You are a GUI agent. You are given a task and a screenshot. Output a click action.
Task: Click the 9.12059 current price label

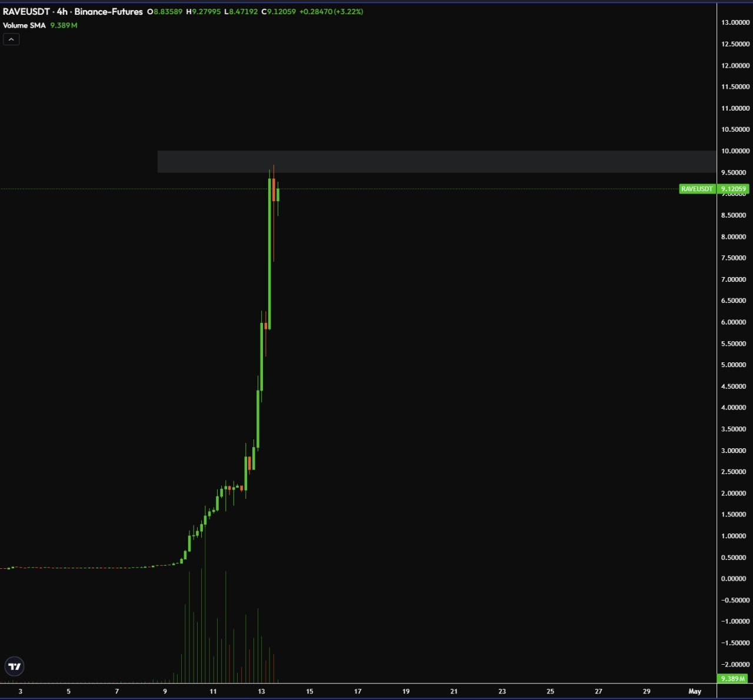pos(733,189)
